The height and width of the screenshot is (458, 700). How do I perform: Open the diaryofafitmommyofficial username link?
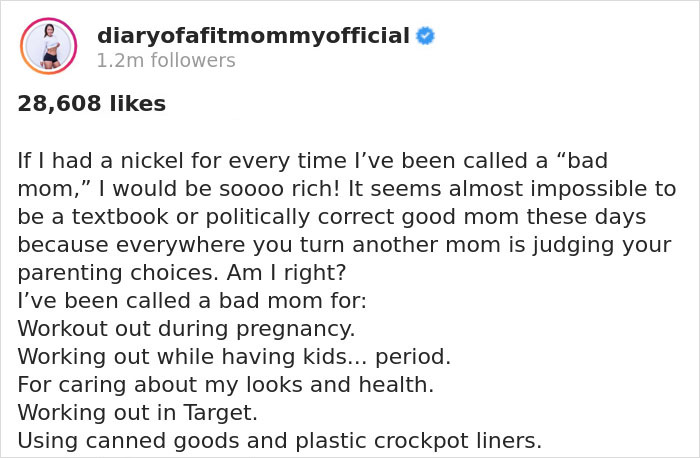(253, 36)
